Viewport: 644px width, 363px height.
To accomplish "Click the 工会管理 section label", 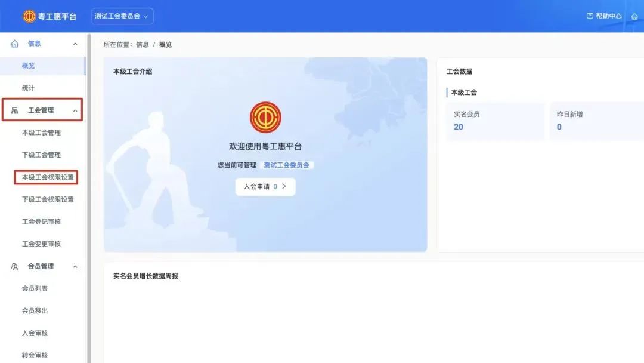I will [41, 110].
